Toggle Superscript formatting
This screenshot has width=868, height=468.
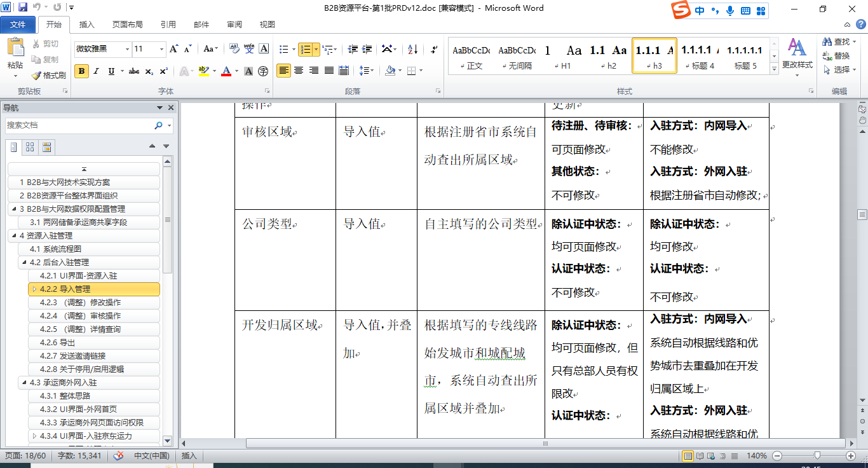click(164, 71)
